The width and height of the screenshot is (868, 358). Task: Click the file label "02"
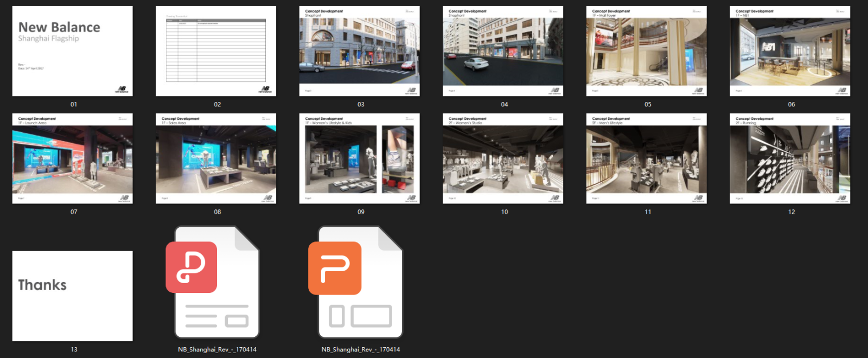pyautogui.click(x=218, y=104)
